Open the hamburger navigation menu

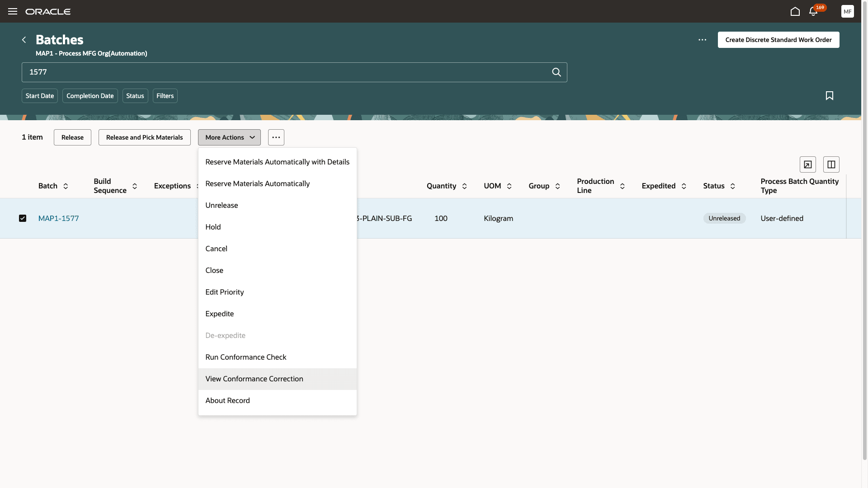click(x=13, y=11)
